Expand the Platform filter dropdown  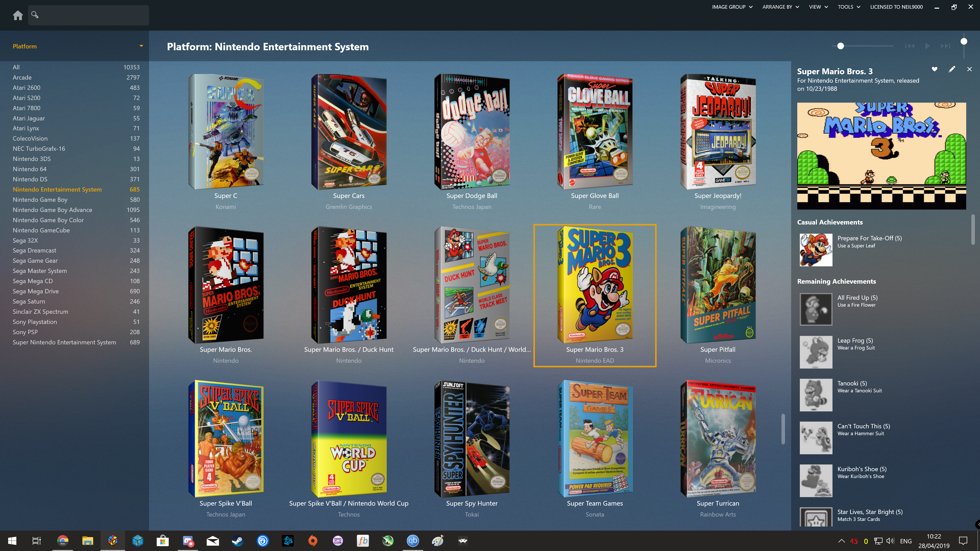141,46
